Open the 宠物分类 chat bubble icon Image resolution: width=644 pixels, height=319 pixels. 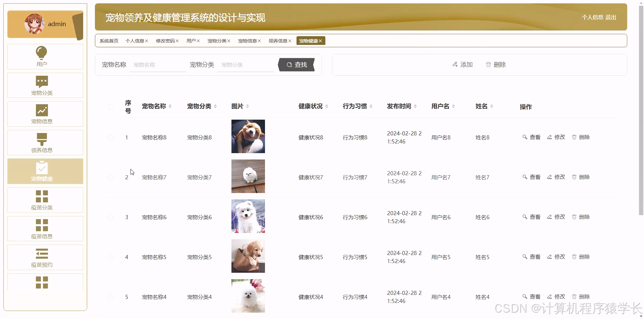(x=42, y=81)
